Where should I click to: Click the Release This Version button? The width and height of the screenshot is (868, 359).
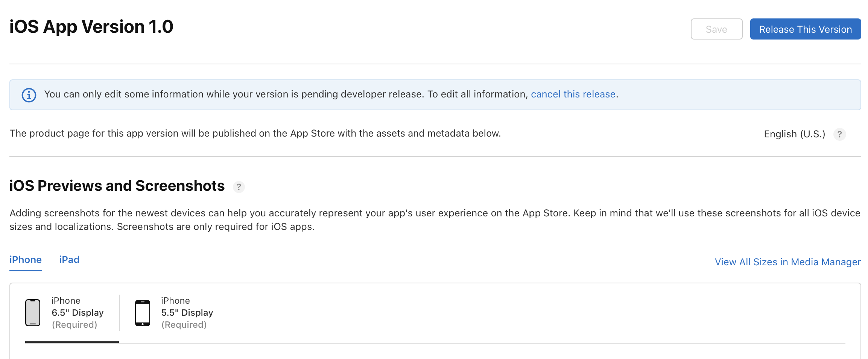(x=805, y=29)
